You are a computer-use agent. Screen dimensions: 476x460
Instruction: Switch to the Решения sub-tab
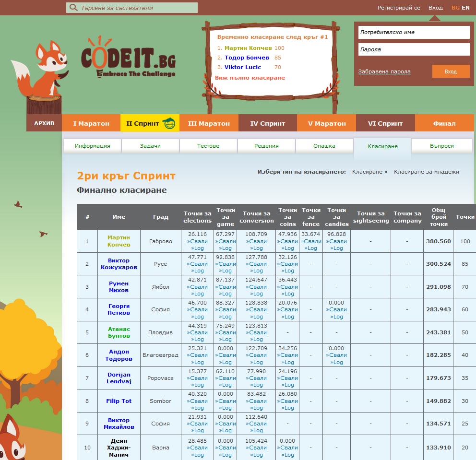[x=266, y=146]
